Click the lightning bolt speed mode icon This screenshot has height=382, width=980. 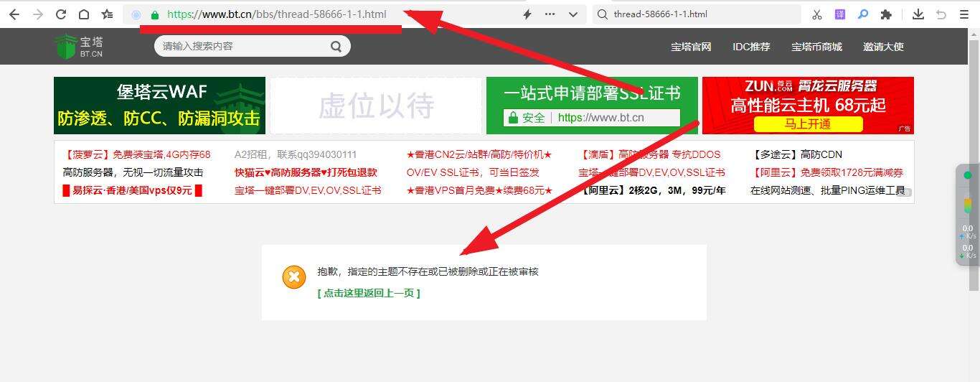(x=527, y=14)
